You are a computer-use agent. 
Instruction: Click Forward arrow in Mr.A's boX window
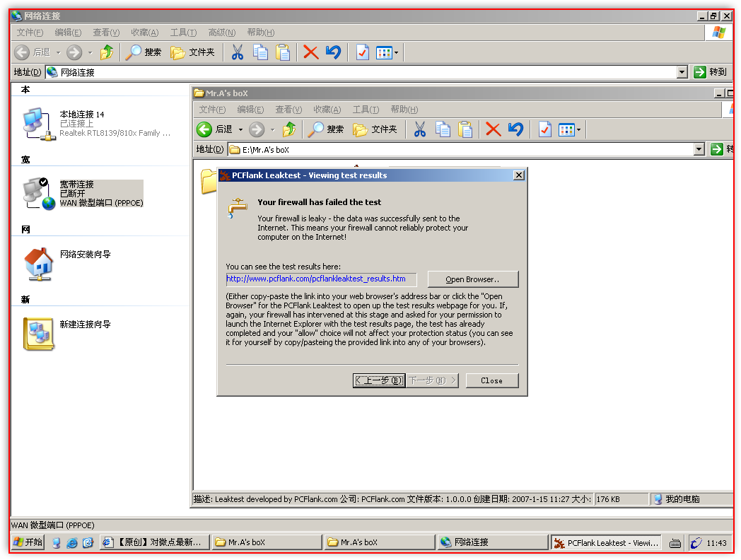(x=257, y=129)
